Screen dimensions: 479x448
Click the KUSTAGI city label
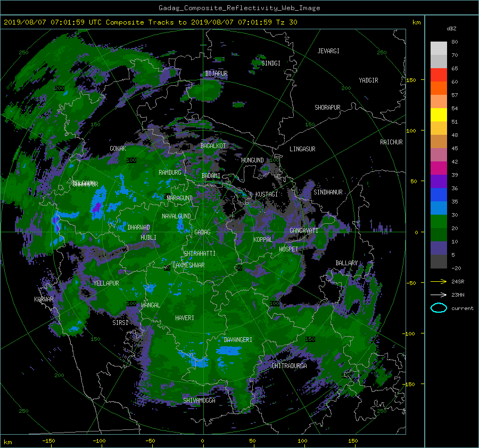[267, 194]
